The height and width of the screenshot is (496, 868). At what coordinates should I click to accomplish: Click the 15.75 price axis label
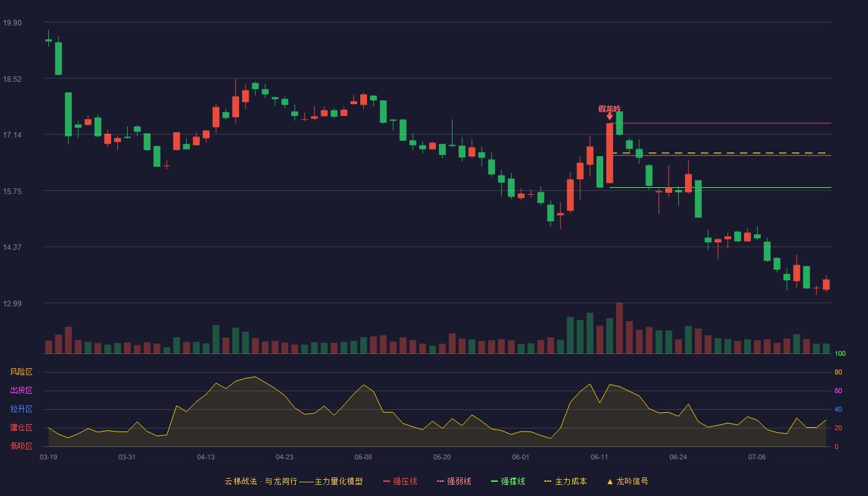(12, 192)
